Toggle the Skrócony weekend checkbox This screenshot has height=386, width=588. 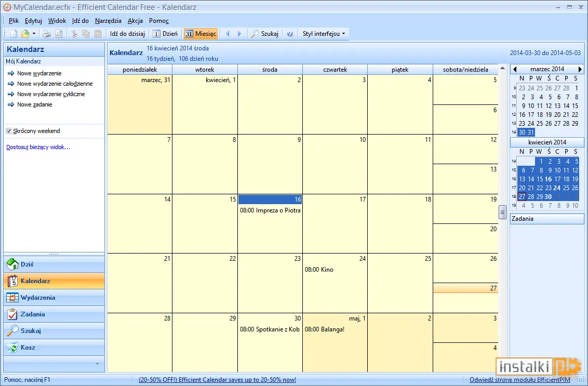tap(9, 131)
